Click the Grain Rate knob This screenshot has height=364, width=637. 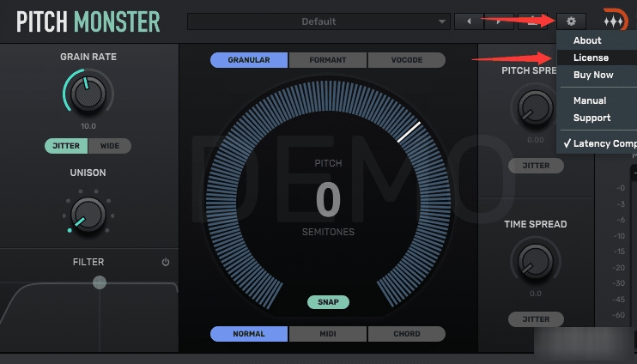[x=87, y=95]
